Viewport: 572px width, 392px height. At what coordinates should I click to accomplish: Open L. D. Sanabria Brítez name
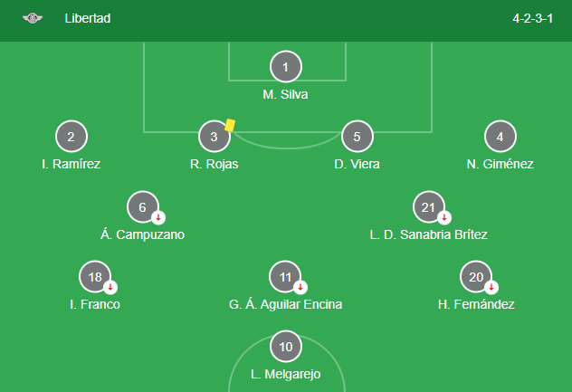tap(429, 234)
